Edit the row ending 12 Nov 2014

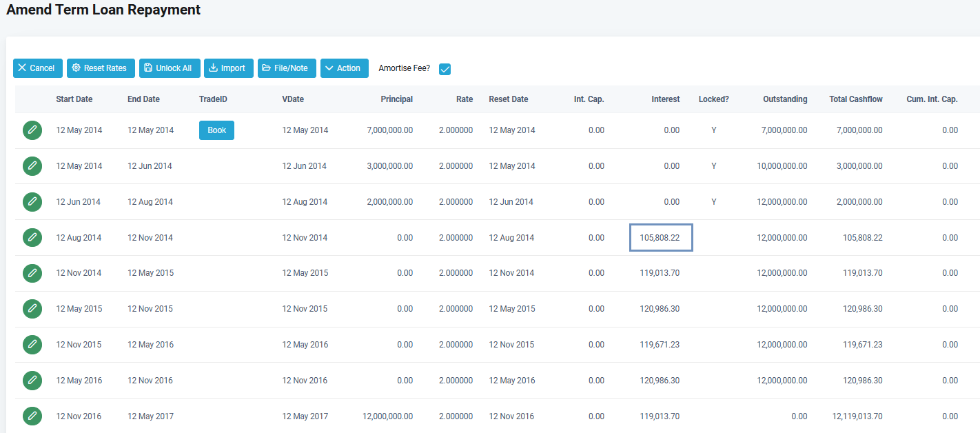tap(32, 238)
